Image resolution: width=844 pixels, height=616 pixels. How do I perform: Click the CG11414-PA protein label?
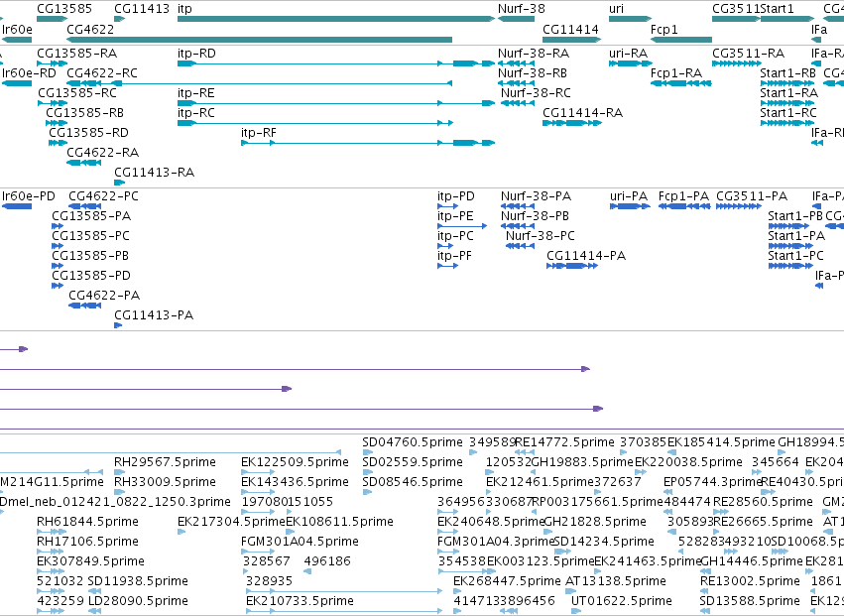tap(586, 256)
